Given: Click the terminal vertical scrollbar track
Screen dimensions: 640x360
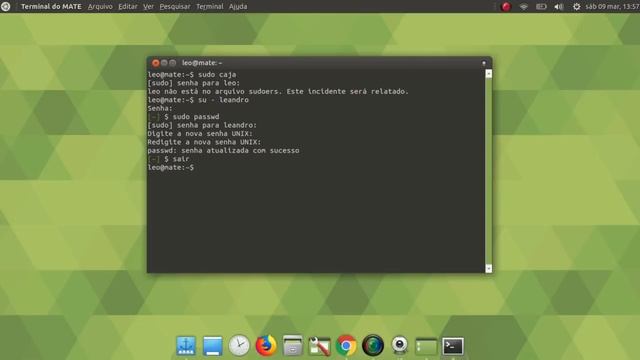Looking at the screenshot, I should (x=489, y=171).
